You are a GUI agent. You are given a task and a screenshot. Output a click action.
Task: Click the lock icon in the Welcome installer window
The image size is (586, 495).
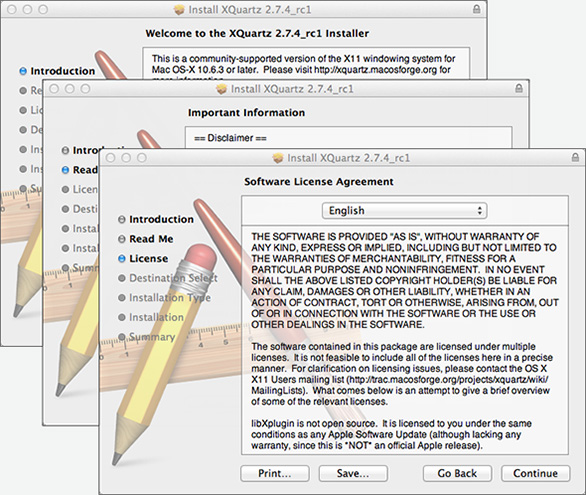476,9
